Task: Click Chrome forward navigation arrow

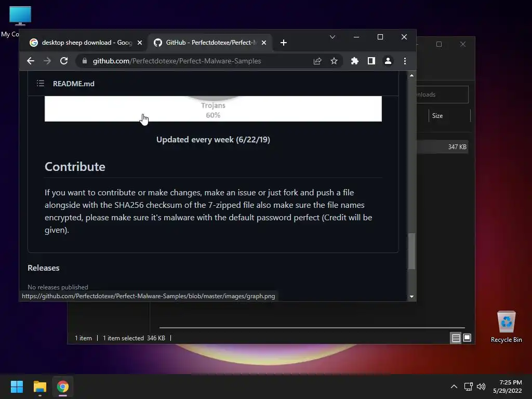Action: 47,61
